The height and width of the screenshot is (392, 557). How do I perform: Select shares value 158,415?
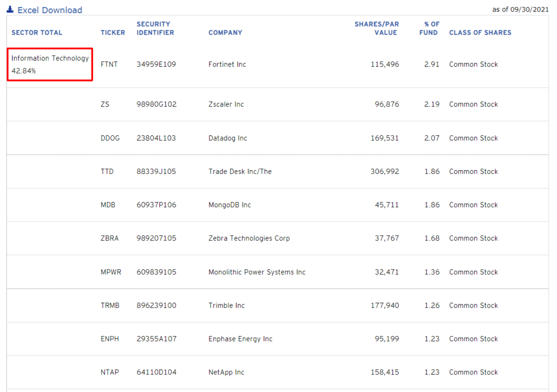point(385,372)
